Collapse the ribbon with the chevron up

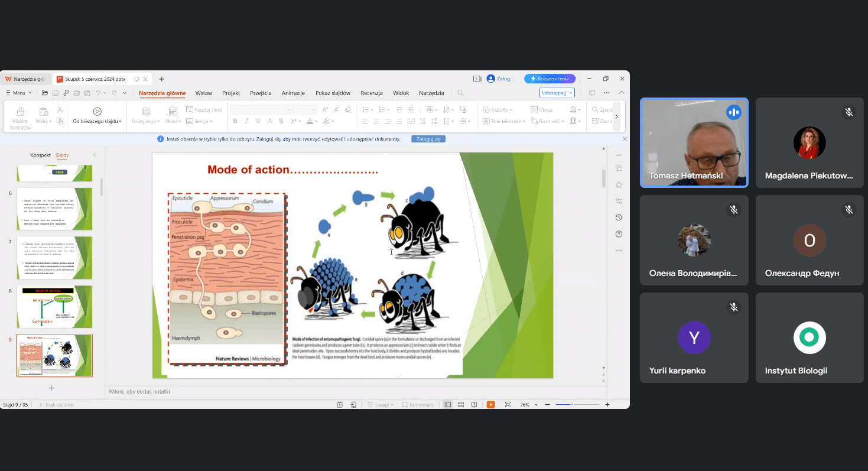pyautogui.click(x=621, y=93)
